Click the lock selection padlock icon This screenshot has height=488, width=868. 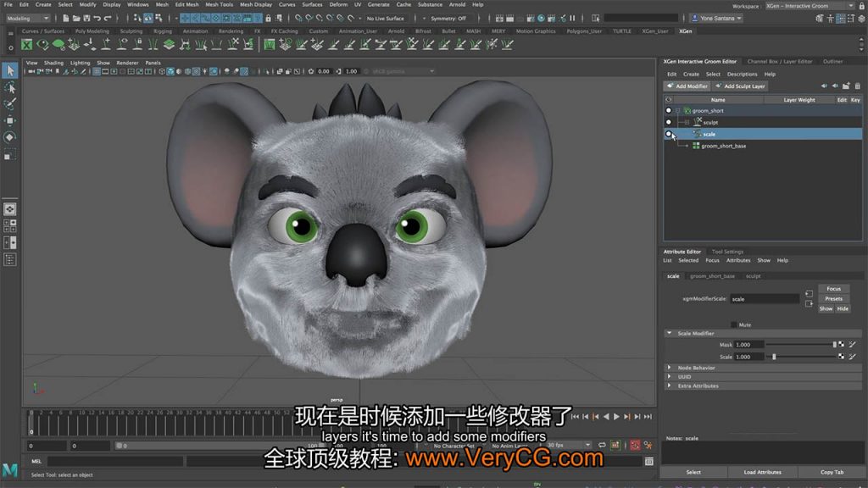pyautogui.click(x=269, y=19)
